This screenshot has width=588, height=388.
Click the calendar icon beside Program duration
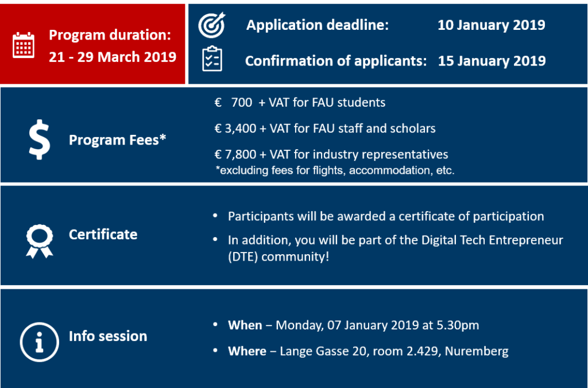24,45
